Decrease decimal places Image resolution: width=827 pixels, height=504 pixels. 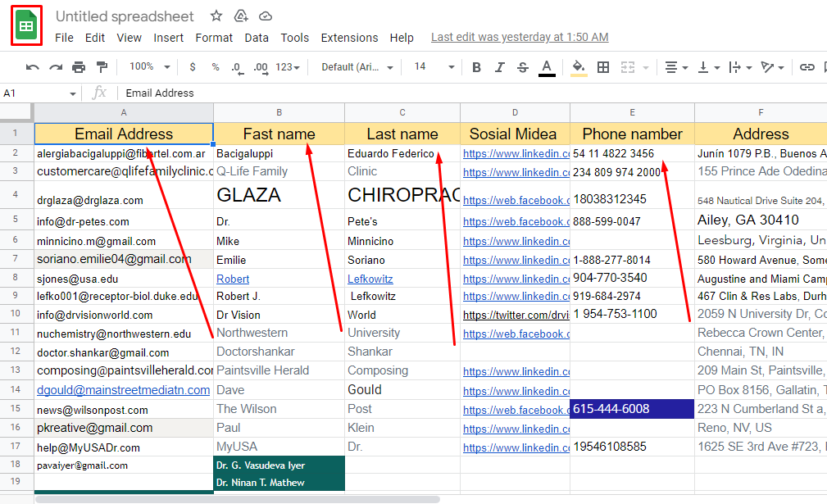click(x=238, y=67)
